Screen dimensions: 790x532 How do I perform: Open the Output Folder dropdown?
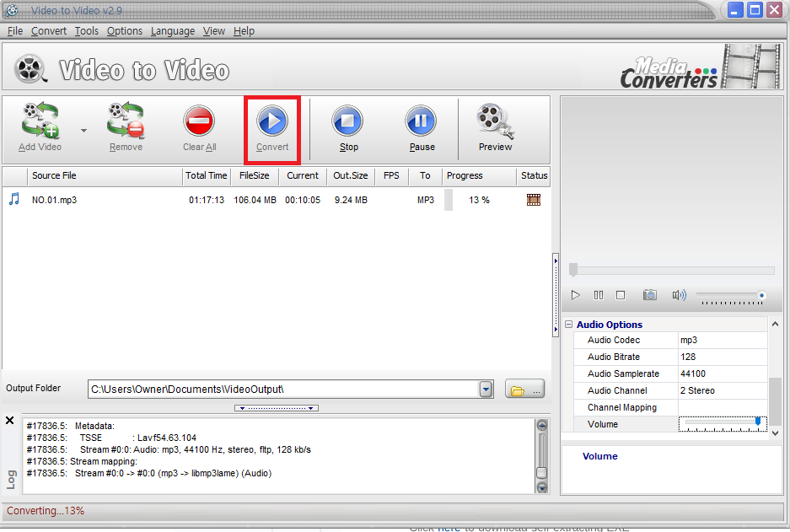pos(486,389)
